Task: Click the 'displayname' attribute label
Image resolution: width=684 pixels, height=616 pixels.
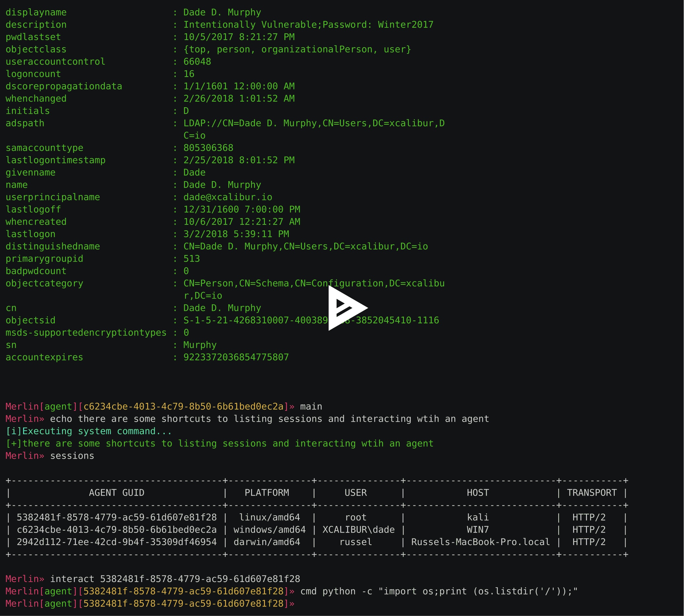Action: pyautogui.click(x=36, y=13)
